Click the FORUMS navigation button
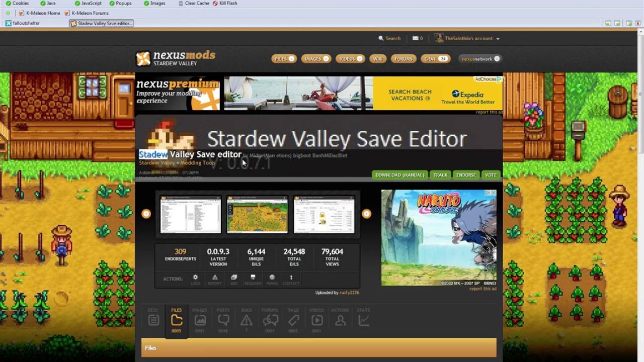644x362 pixels. tap(404, 59)
